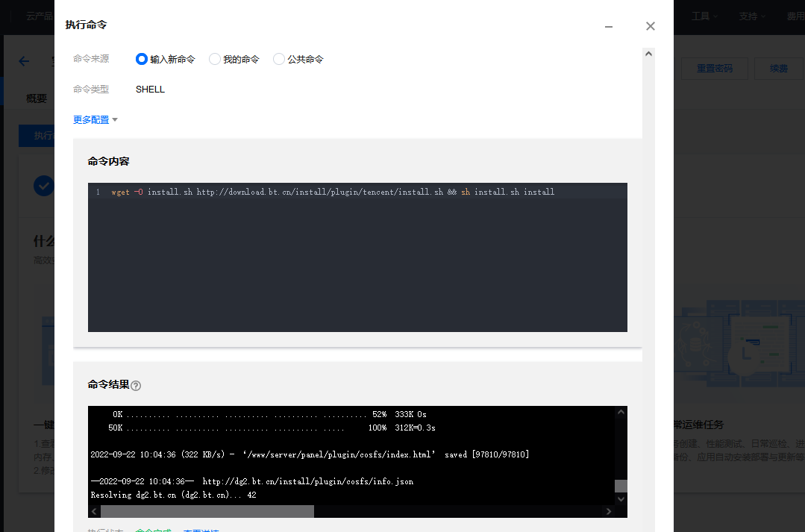
Task: Close the 执行命令 dialog
Action: 650,26
